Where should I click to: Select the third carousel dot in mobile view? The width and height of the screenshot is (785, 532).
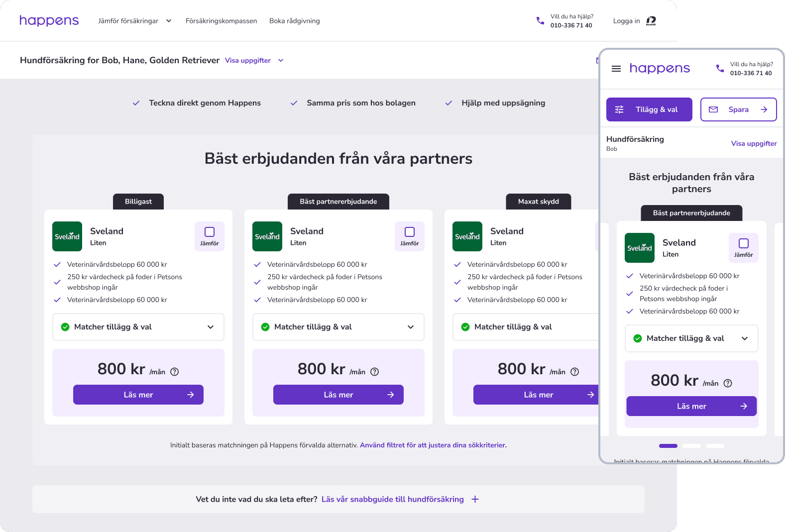pyautogui.click(x=715, y=446)
